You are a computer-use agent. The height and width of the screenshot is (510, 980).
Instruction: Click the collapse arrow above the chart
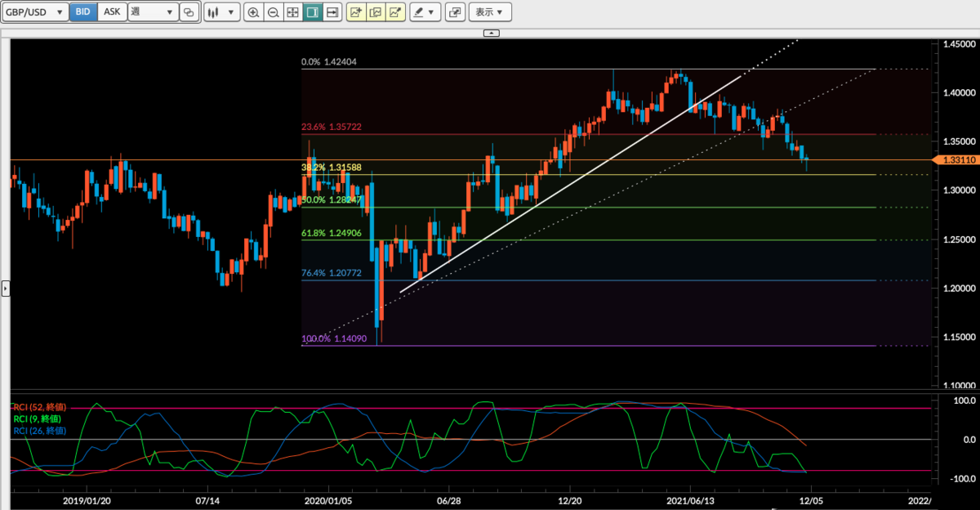[x=490, y=34]
